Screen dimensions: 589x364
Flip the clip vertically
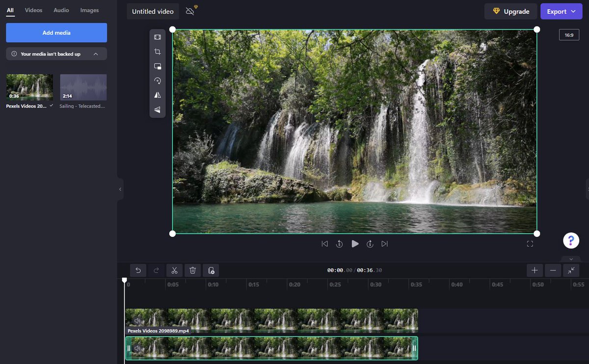coord(158,109)
